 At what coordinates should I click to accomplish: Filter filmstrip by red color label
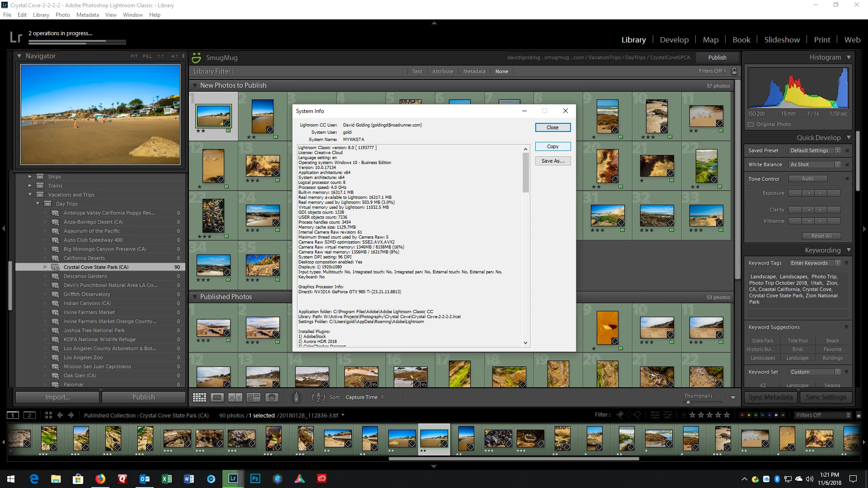click(x=742, y=415)
